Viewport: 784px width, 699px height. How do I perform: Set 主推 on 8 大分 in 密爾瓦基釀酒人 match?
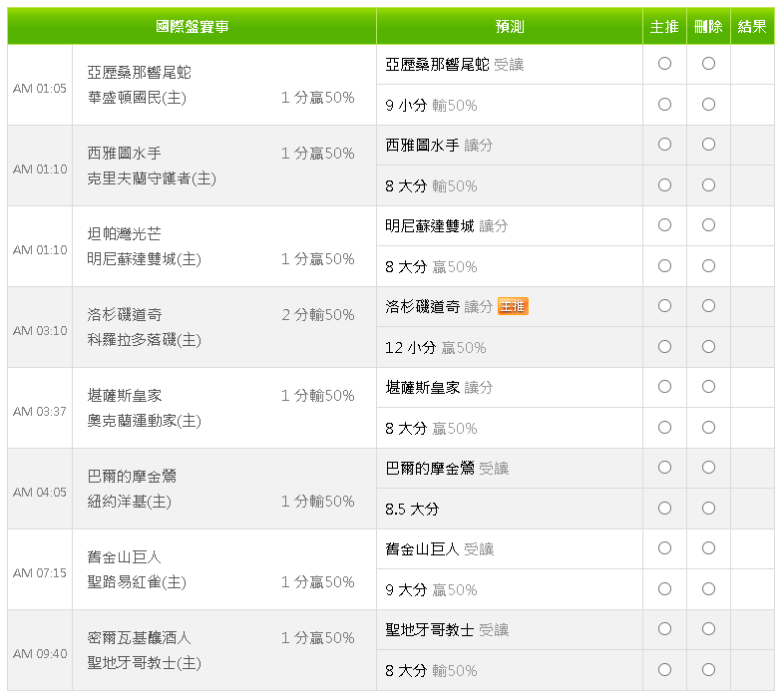tap(664, 670)
